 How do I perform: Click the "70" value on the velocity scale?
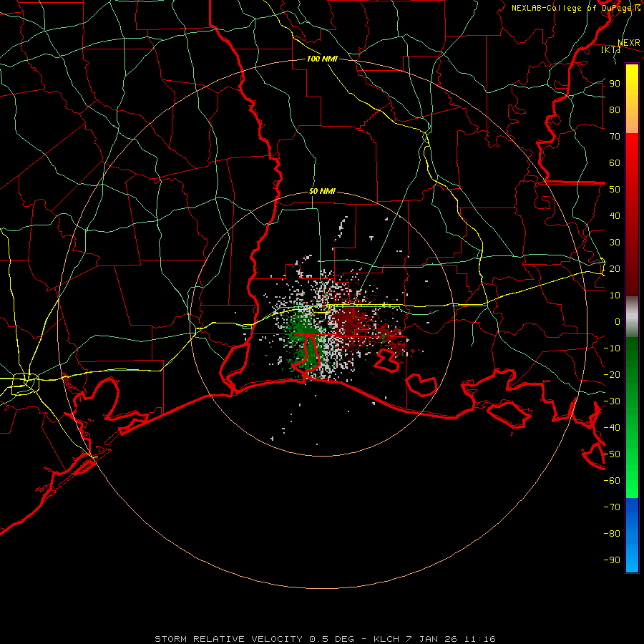point(615,137)
